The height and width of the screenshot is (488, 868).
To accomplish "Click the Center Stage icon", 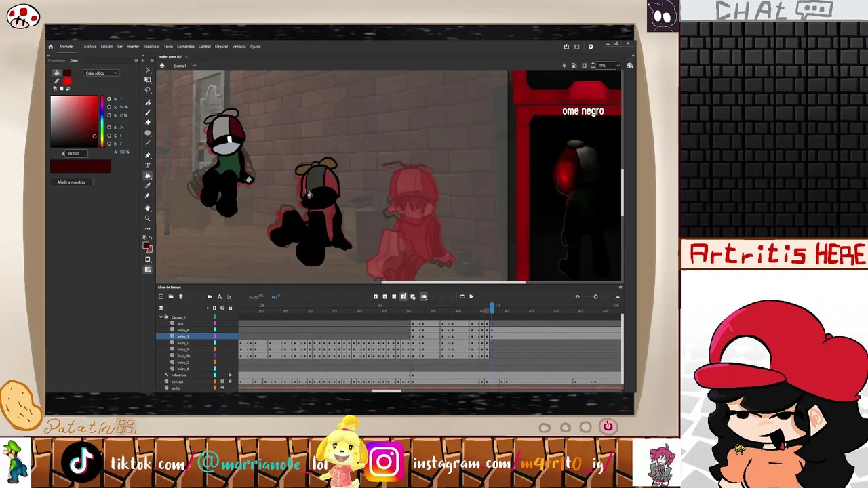I will 564,66.
